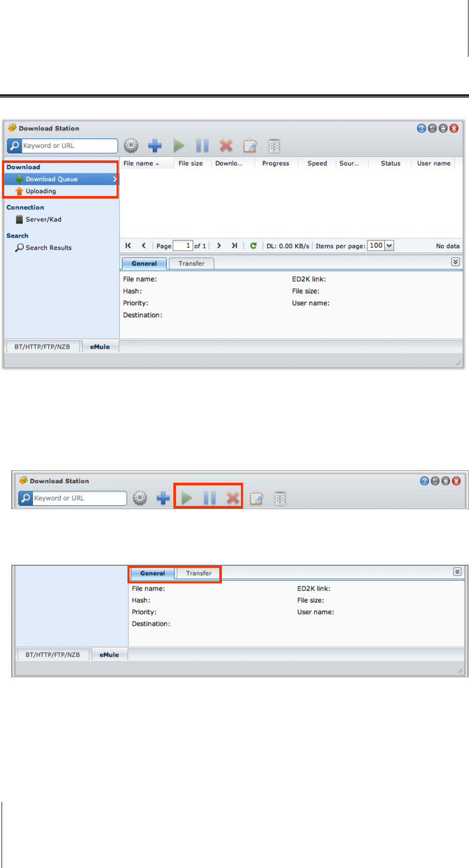Go to next page arrow
Viewport: 469px width, 868px height.
(x=219, y=245)
